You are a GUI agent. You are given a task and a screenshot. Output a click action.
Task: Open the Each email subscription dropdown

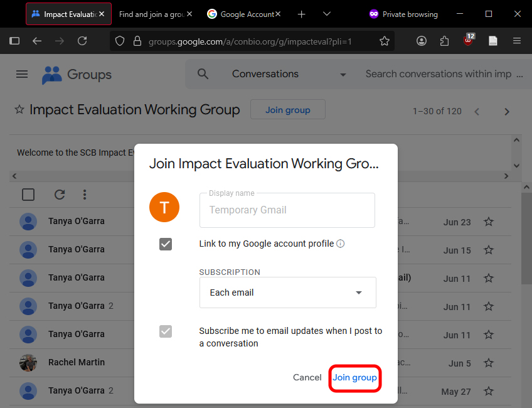click(287, 293)
